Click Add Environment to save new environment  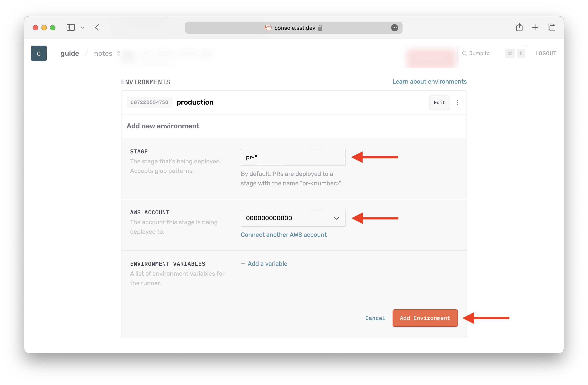pyautogui.click(x=425, y=318)
